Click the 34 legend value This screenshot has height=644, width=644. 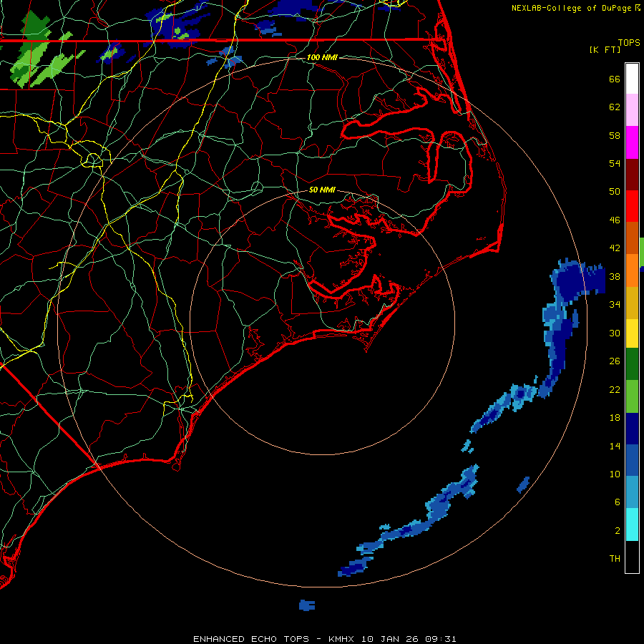(x=615, y=305)
